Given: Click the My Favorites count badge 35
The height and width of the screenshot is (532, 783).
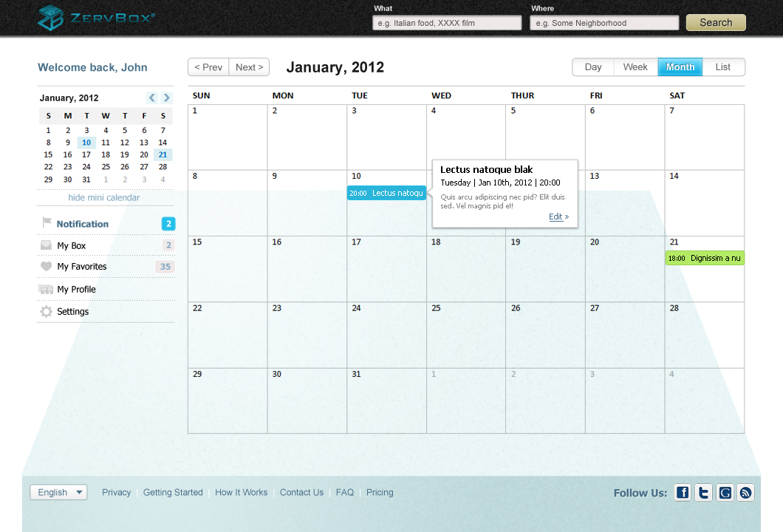Looking at the screenshot, I should point(165,266).
